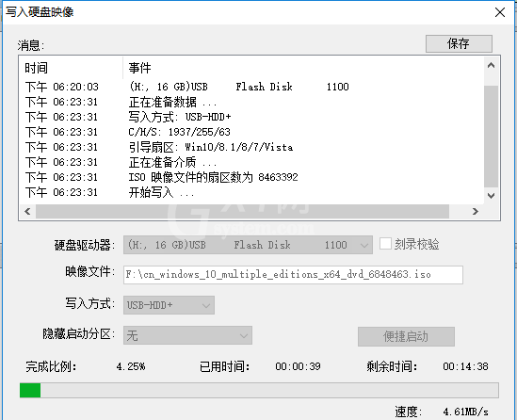This screenshot has width=517, height=420.
Task: Open the 硬盘驱动器 drive dropdown
Action: [248, 245]
